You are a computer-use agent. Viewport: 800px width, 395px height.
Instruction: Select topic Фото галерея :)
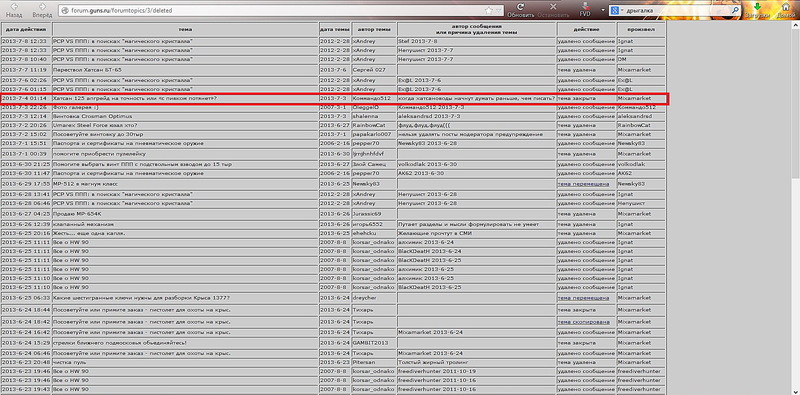coord(75,107)
